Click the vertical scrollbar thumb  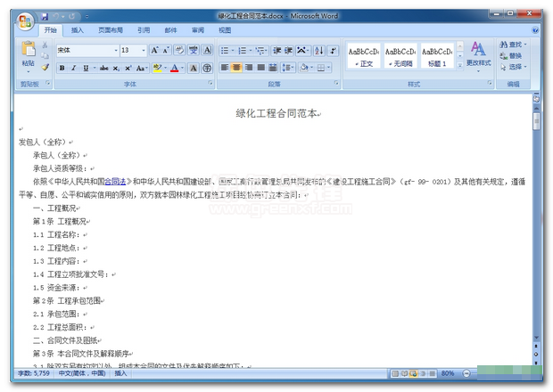pos(536,121)
